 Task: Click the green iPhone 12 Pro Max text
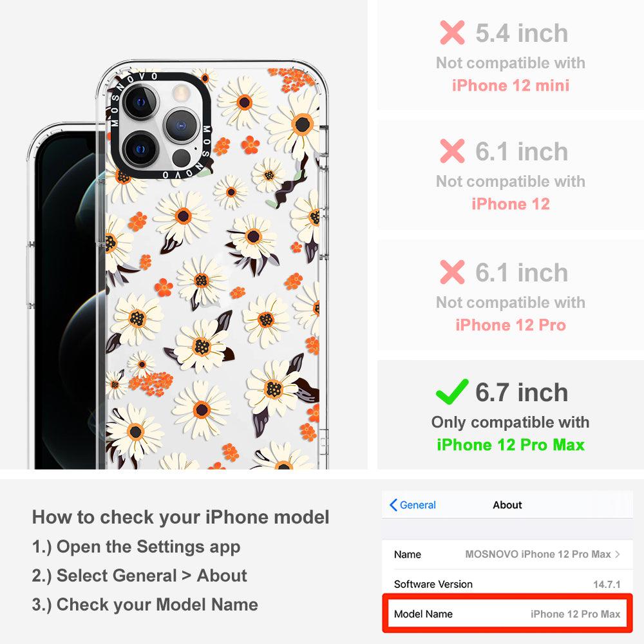point(511,445)
